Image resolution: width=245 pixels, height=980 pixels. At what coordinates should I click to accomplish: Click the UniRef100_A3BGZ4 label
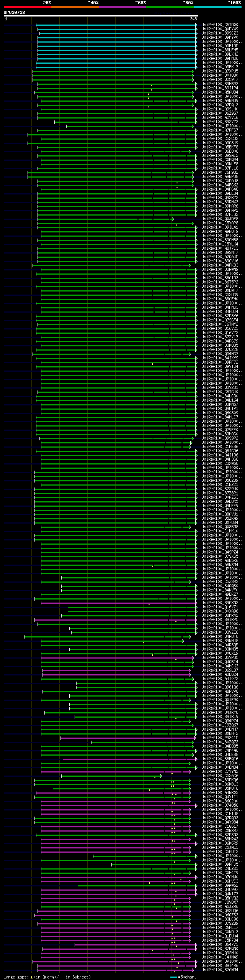pyautogui.click(x=220, y=675)
